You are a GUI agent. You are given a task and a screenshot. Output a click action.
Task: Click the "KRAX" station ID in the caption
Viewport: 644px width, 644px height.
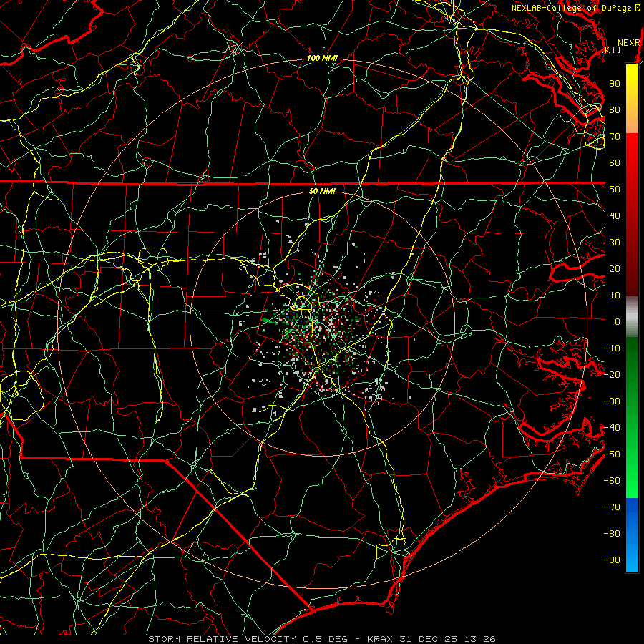[x=380, y=639]
